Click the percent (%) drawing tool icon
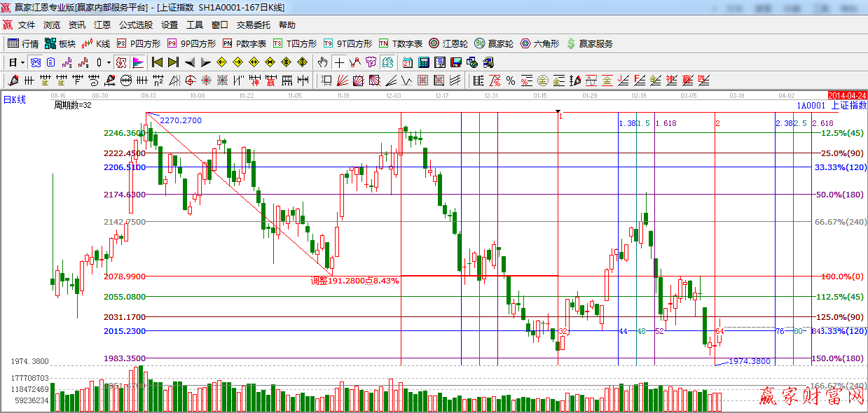The height and width of the screenshot is (413, 868). click(x=511, y=80)
